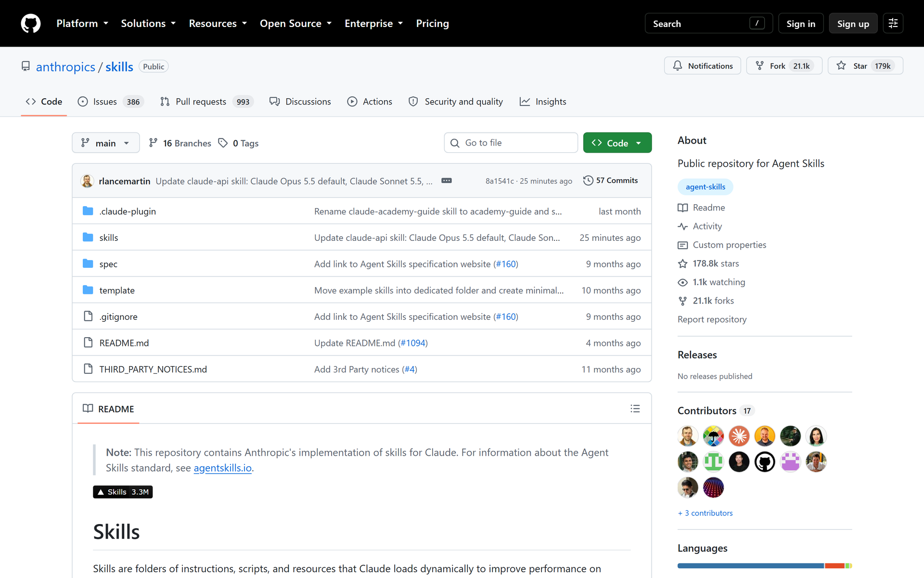924x578 pixels.
Task: Expand the green Code dropdown
Action: 617,143
